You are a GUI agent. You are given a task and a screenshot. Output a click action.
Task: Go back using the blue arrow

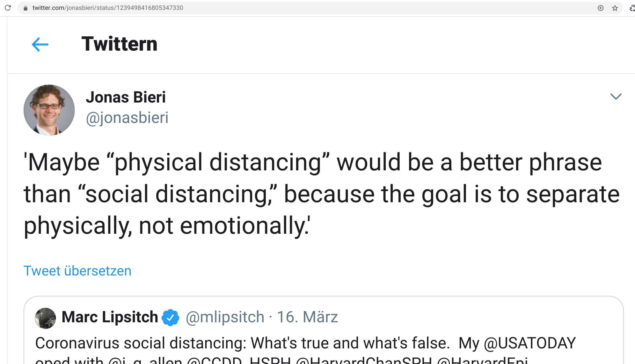40,44
